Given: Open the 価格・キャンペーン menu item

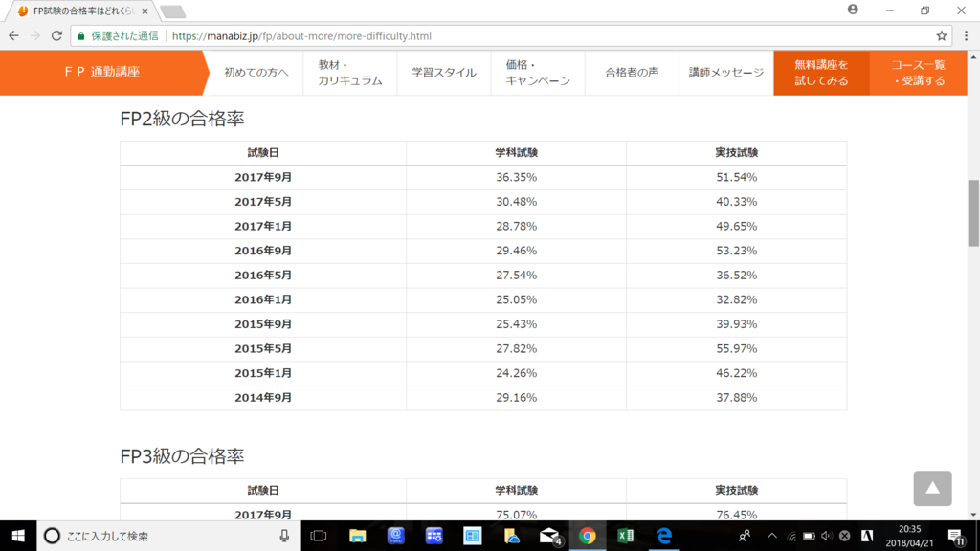Looking at the screenshot, I should tap(538, 73).
